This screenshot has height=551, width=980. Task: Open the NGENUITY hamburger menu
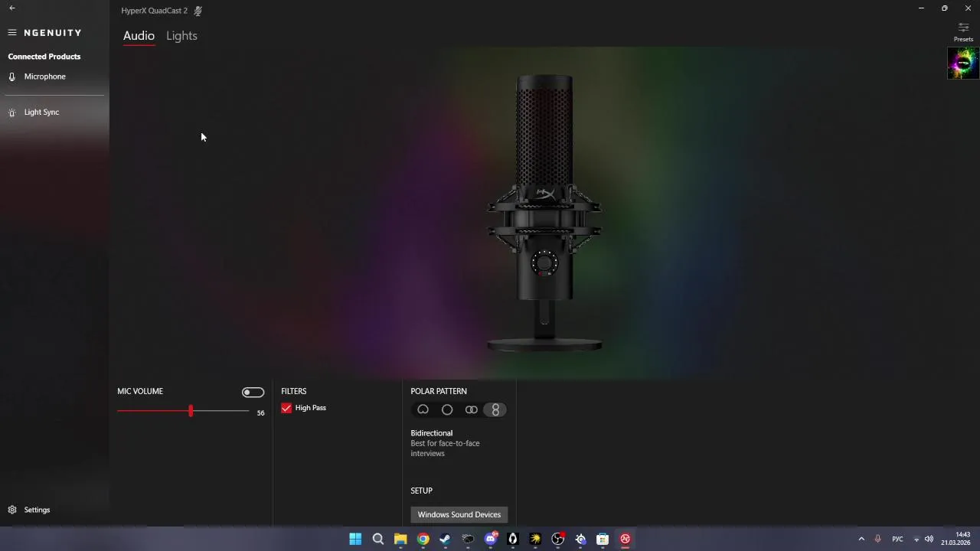12,33
